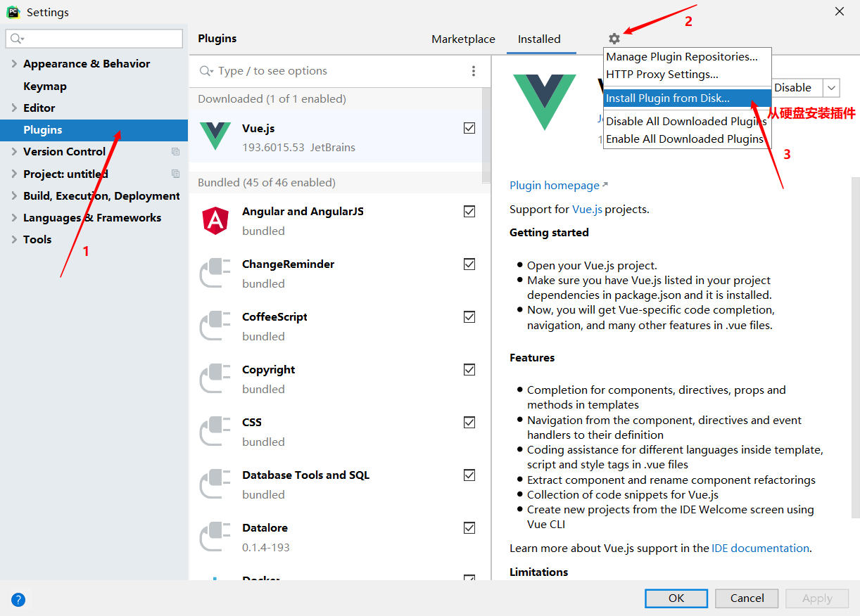This screenshot has height=616, width=860.
Task: Open the IDE documentation link
Action: pyautogui.click(x=760, y=548)
